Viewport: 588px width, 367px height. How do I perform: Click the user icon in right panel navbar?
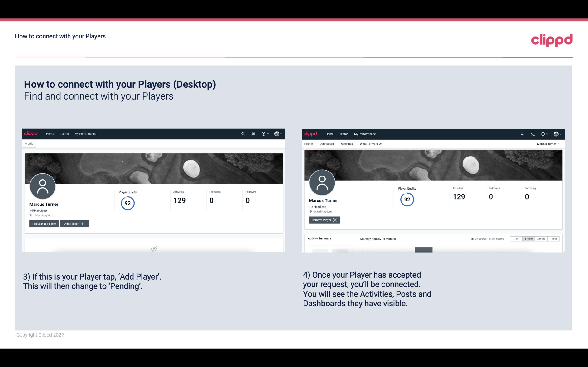[x=532, y=134]
